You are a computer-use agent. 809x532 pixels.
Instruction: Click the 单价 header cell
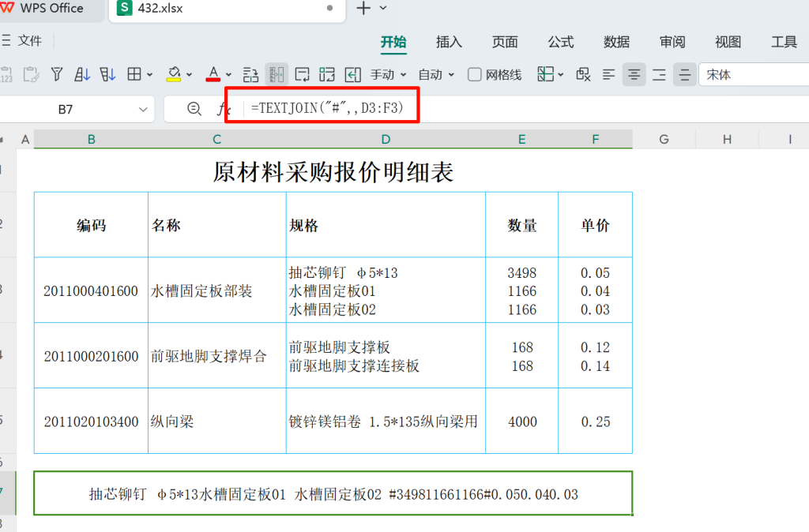(x=596, y=225)
